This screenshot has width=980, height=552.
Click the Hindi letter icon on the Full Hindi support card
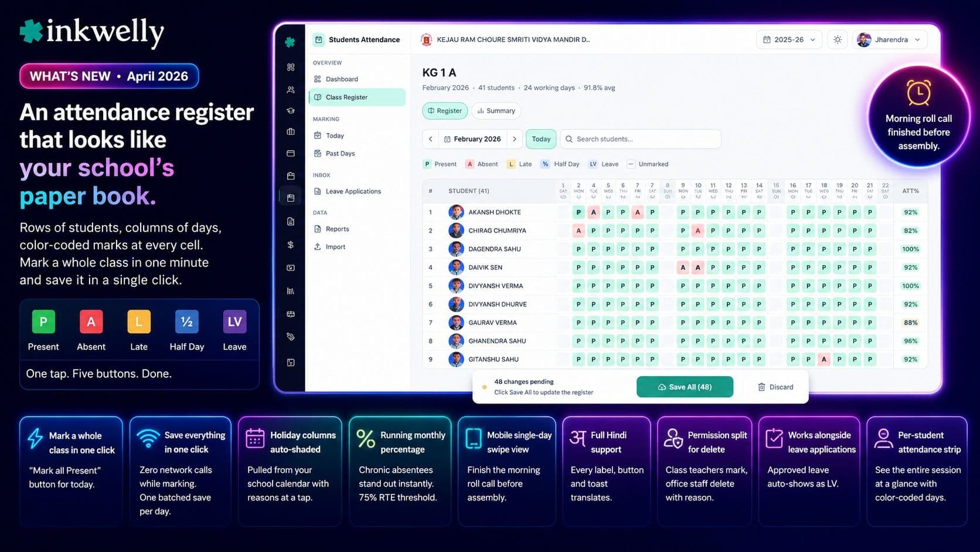tap(578, 438)
